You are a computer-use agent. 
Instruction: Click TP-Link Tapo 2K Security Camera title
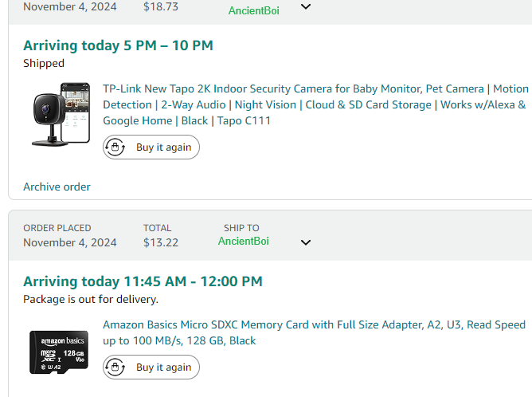315,104
